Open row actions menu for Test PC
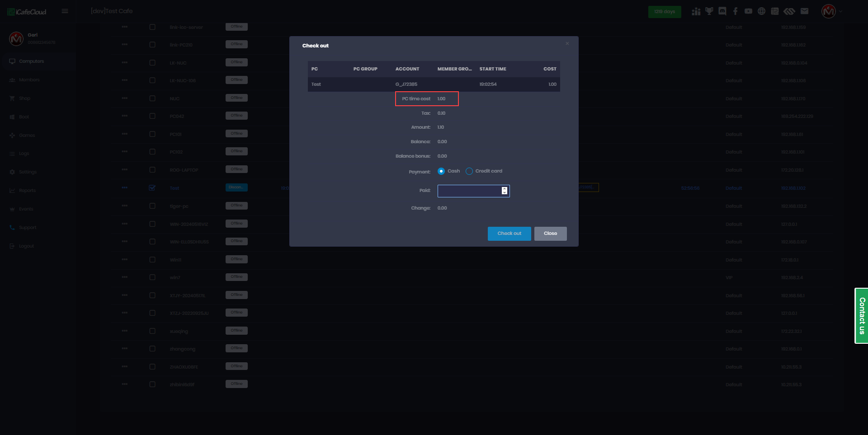The height and width of the screenshot is (435, 868). pyautogui.click(x=125, y=187)
